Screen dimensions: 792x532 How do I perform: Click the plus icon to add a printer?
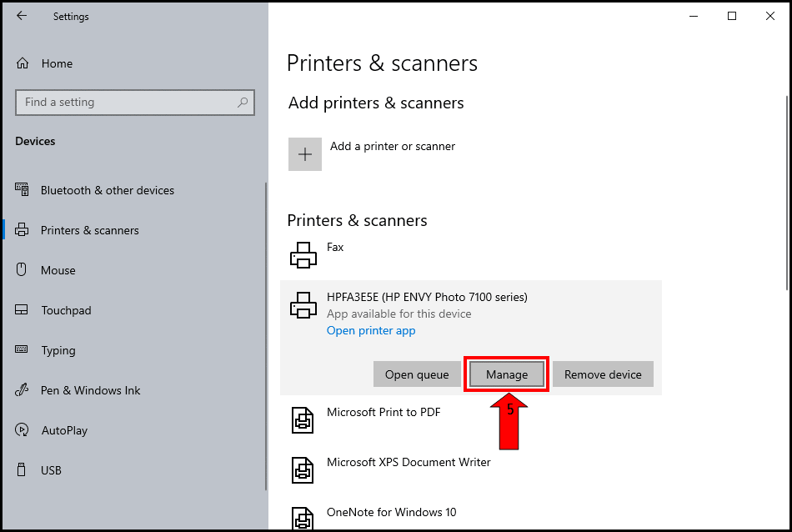click(304, 153)
